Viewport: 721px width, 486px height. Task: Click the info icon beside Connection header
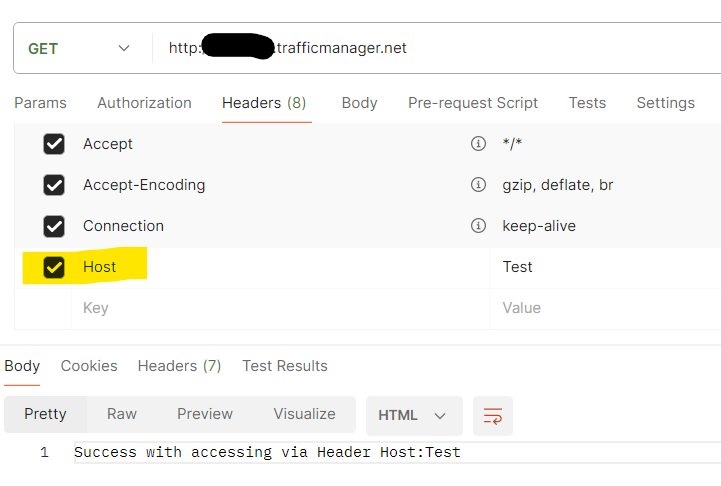478,226
